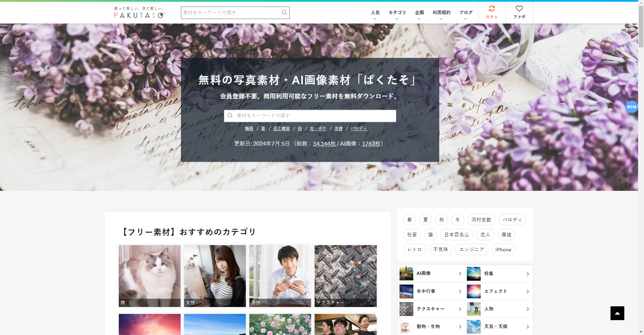
Task: Select the 猫 tag pill
Action: (431, 235)
